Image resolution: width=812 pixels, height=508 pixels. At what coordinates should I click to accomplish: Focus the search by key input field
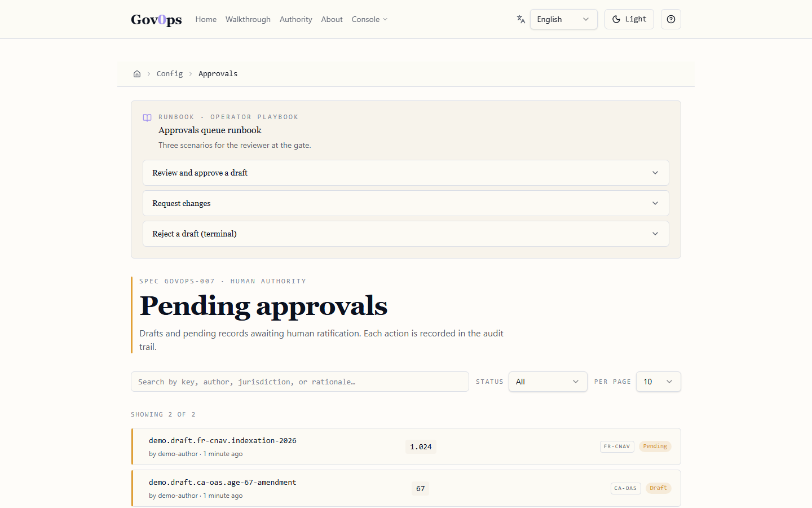pyautogui.click(x=300, y=382)
